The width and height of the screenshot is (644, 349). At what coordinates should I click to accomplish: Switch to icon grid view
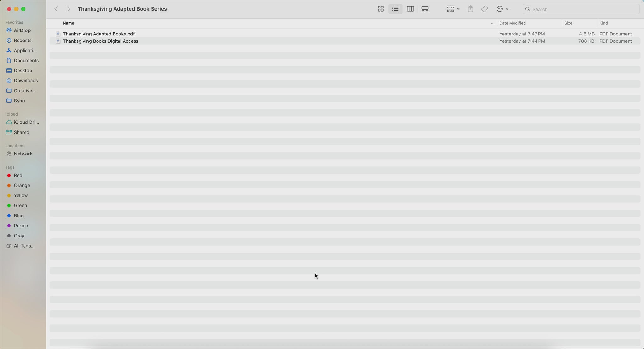tap(380, 9)
